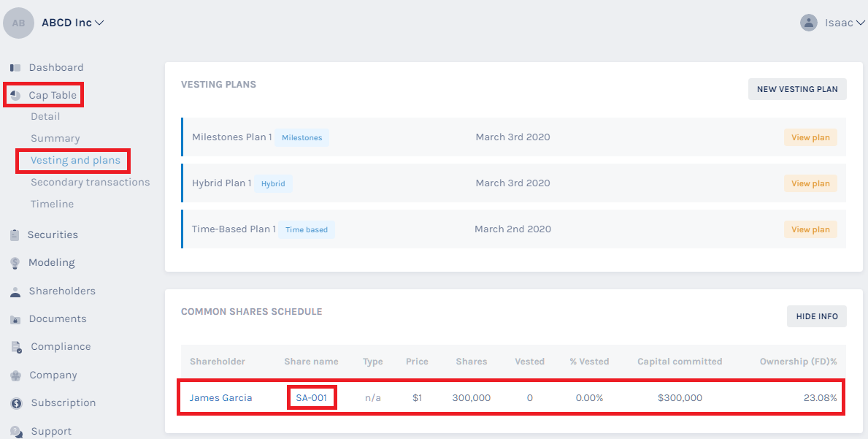View plan for Time-Based Plan 1
Screen dimensions: 868x439
810,229
